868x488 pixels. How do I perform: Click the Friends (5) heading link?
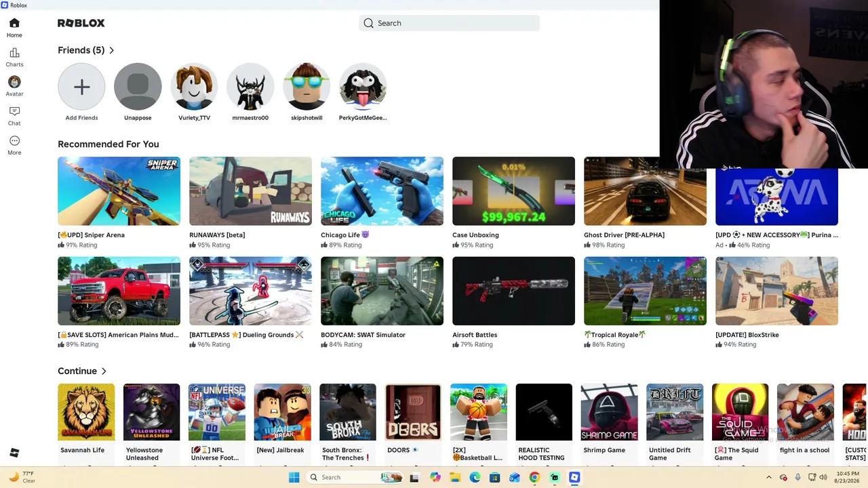point(81,50)
